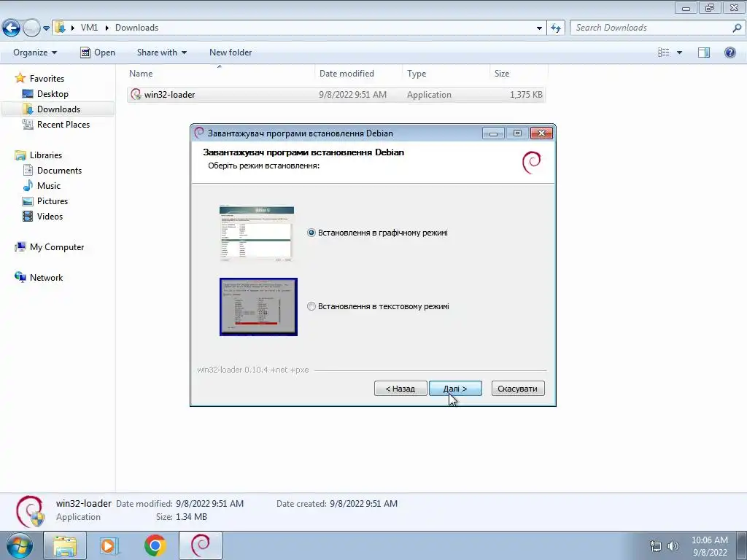Click Explorer forward navigation arrow
This screenshot has width=747, height=560.
[x=31, y=28]
